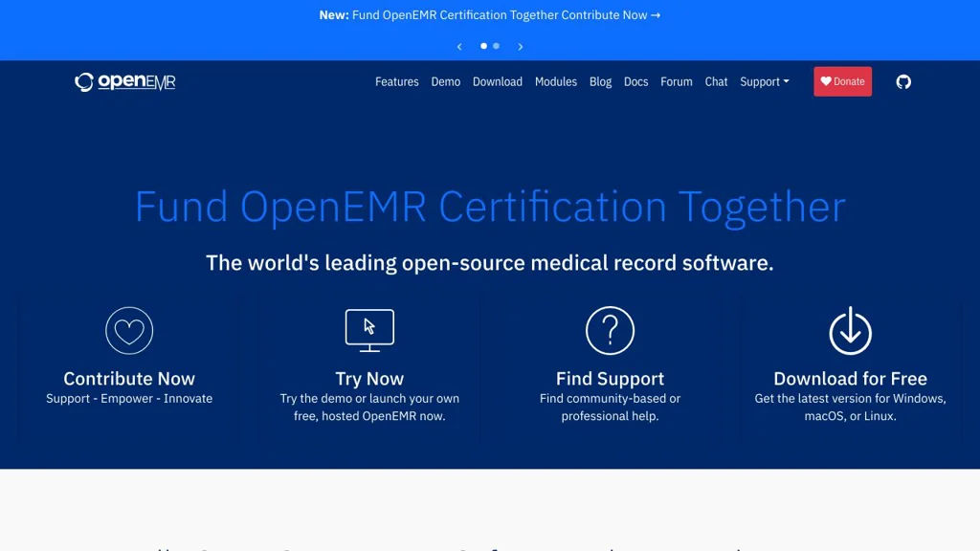Select the second carousel indicator dot
Screen dimensions: 980x551
(497, 46)
